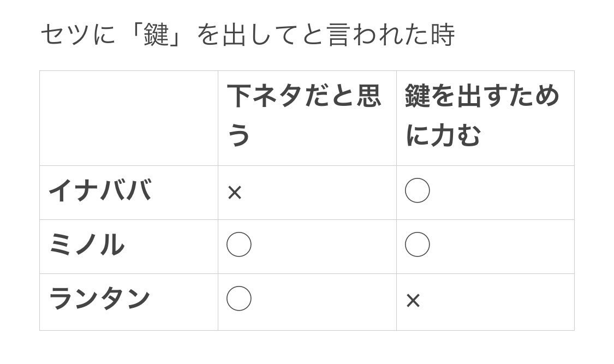Image resolution: width=614 pixels, height=364 pixels.
Task: Select the row label ミノル
Action: (87, 244)
